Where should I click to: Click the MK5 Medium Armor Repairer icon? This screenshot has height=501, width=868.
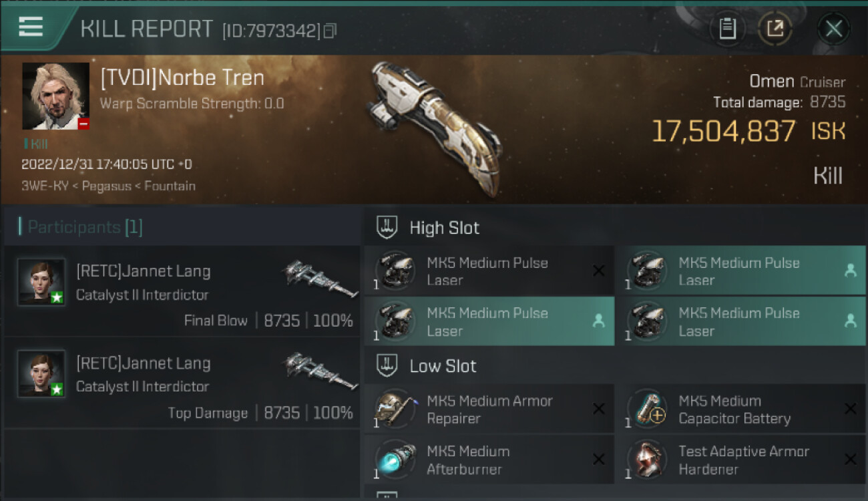coord(395,409)
